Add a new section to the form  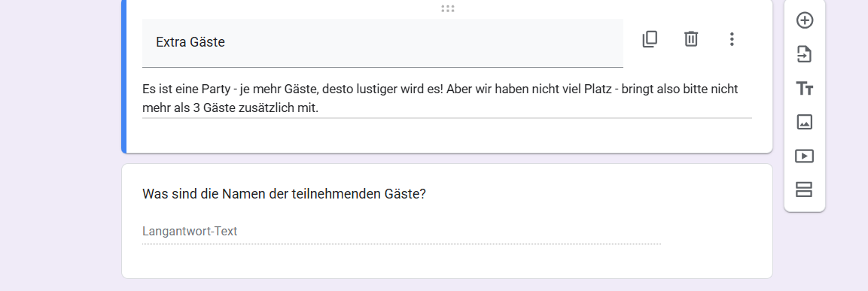804,189
